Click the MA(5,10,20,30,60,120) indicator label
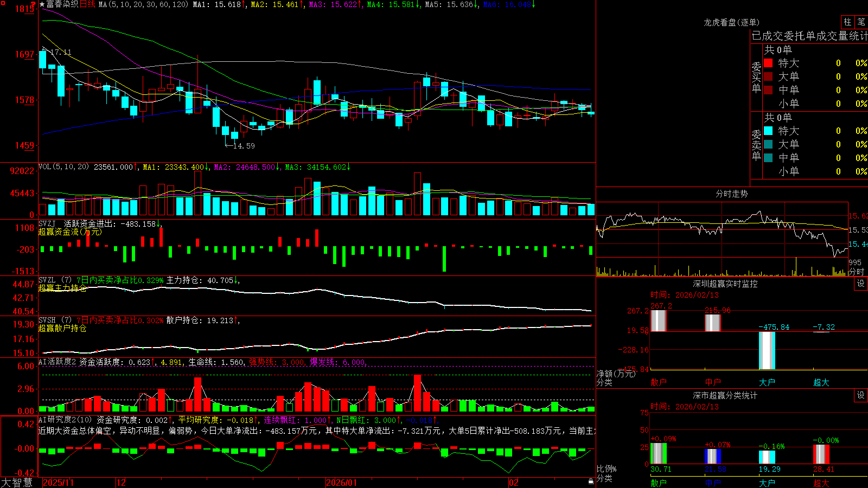The width and height of the screenshot is (868, 488). (144, 4)
